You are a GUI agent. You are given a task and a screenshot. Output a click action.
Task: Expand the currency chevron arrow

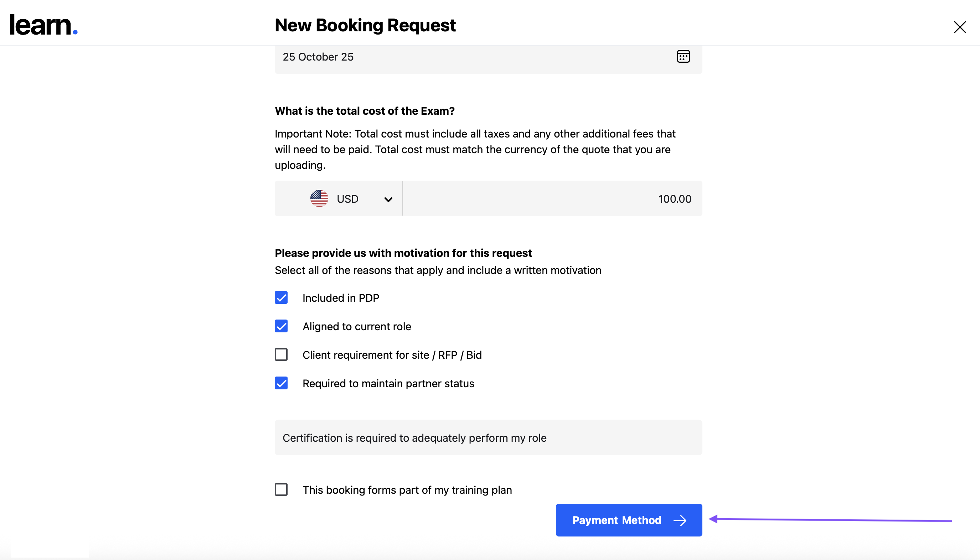388,199
